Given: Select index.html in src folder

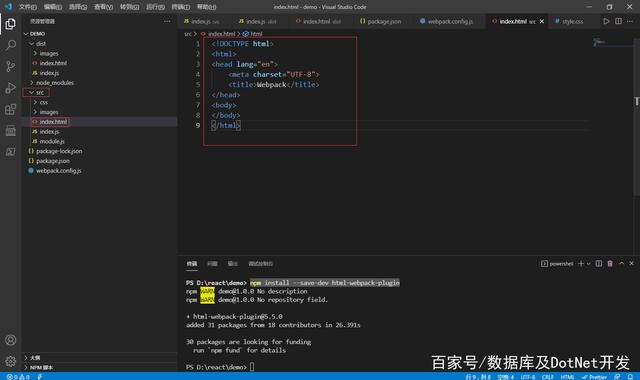Looking at the screenshot, I should click(x=100, y=122).
